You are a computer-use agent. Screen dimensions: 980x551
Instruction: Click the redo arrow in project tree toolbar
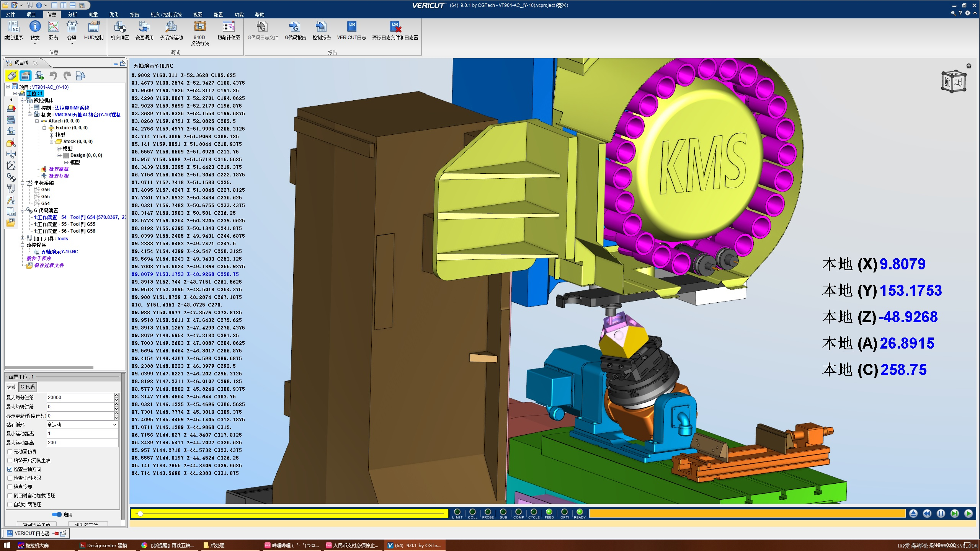[67, 76]
